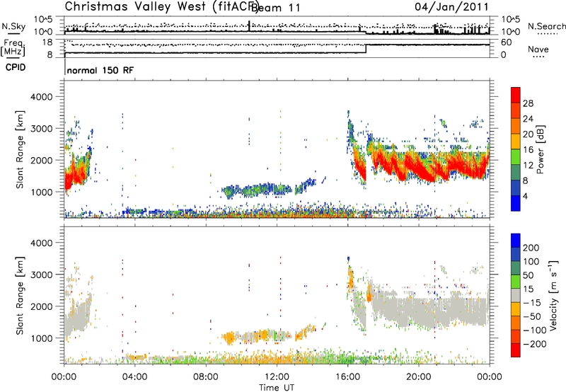This screenshot has height=392, width=566.
Task: Click Velocity color bar segment between 15 and 50
Action: pyautogui.click(x=516, y=282)
